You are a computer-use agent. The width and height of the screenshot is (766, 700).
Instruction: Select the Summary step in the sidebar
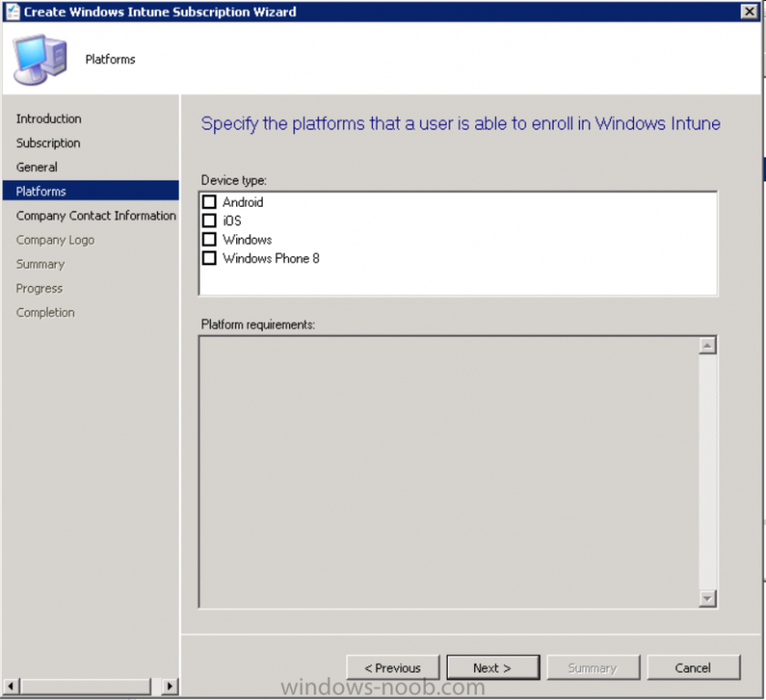[x=40, y=264]
